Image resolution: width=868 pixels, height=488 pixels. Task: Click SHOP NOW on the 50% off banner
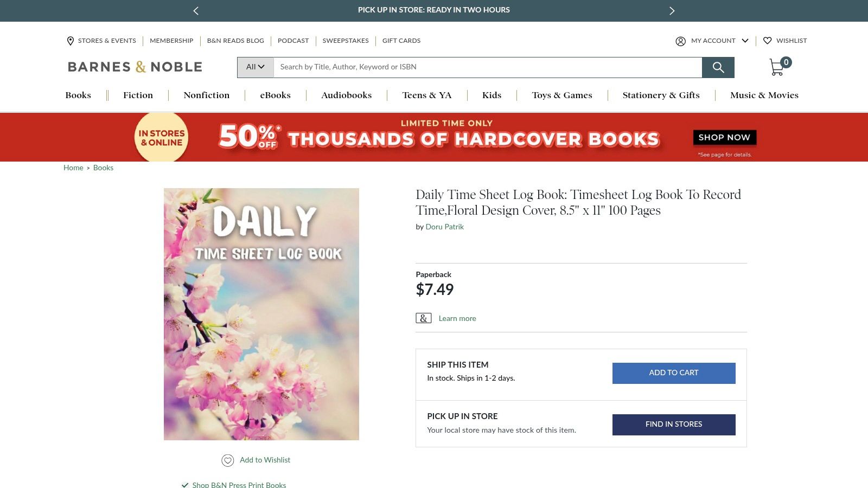point(724,137)
